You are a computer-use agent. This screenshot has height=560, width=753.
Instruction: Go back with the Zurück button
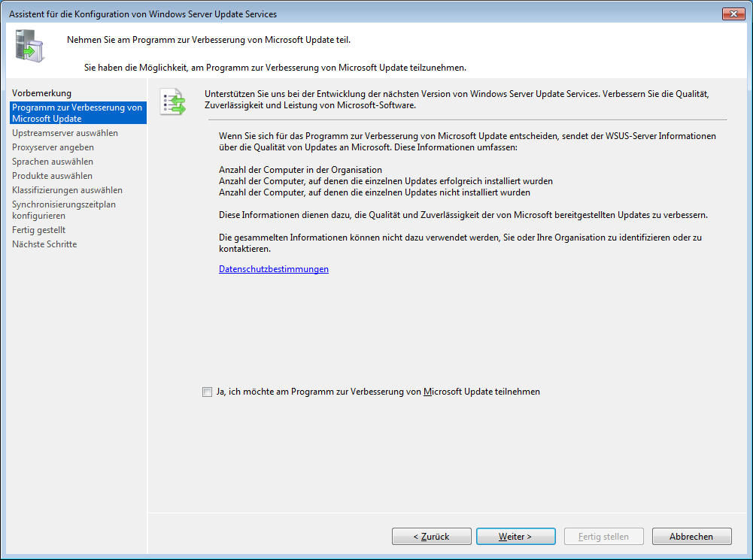431,537
